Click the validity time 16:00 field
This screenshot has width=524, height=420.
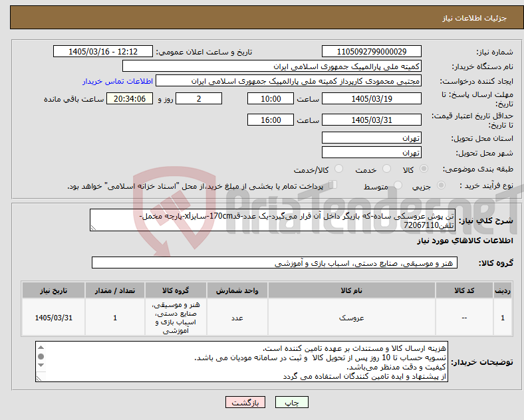pyautogui.click(x=271, y=120)
